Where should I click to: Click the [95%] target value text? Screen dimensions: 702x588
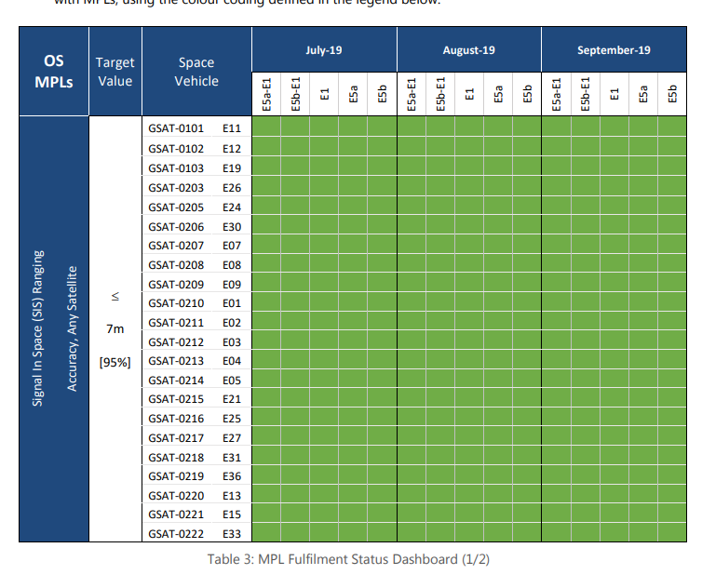click(x=115, y=362)
